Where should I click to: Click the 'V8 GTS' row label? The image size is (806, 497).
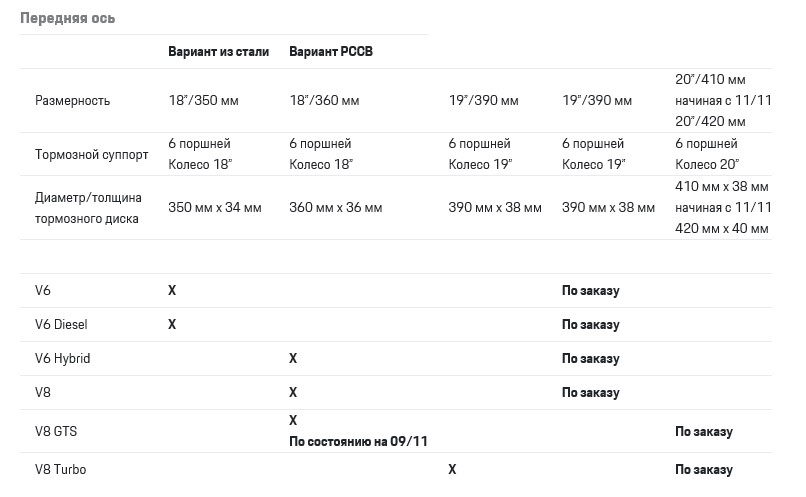(x=56, y=432)
